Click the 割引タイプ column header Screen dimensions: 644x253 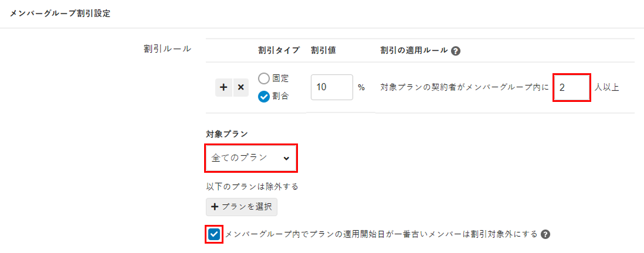(x=279, y=51)
